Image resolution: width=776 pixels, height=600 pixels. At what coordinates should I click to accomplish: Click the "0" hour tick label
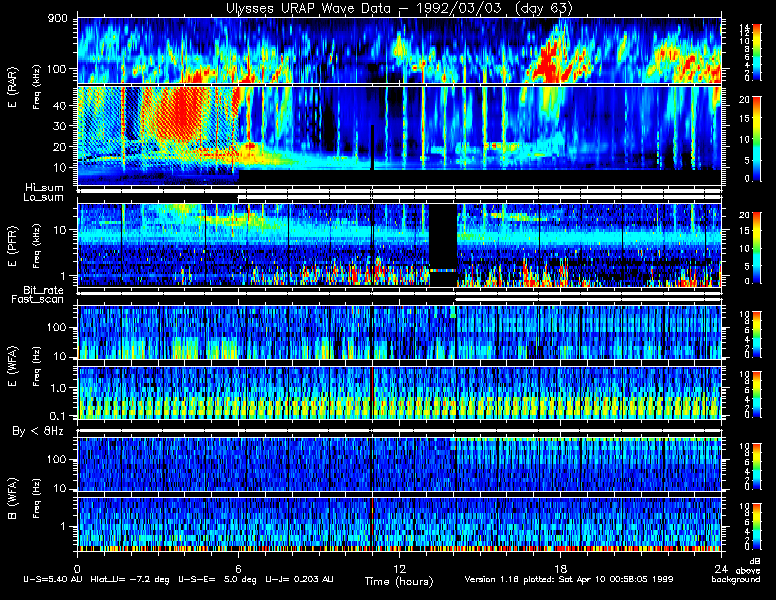click(77, 568)
